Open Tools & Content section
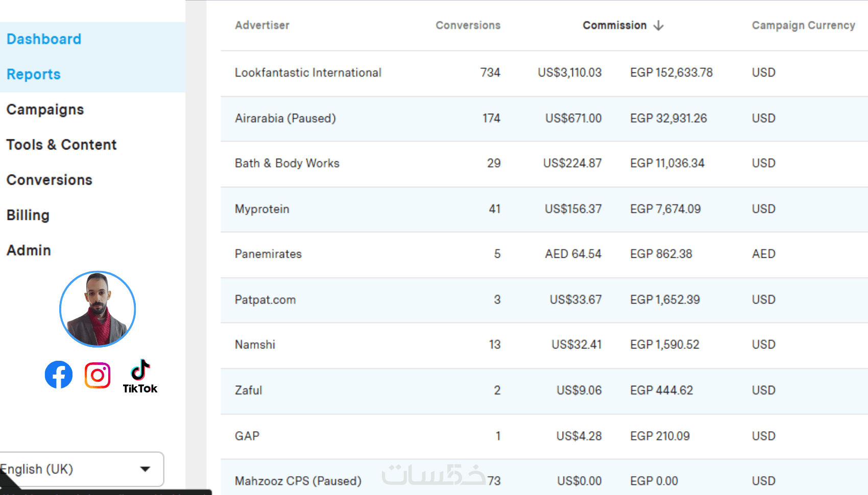 point(61,145)
